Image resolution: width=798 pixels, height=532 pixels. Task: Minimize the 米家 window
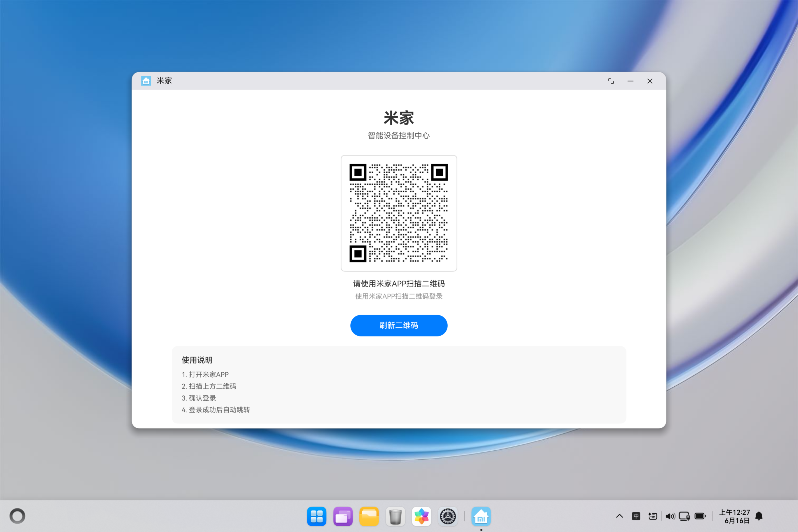[x=630, y=81]
